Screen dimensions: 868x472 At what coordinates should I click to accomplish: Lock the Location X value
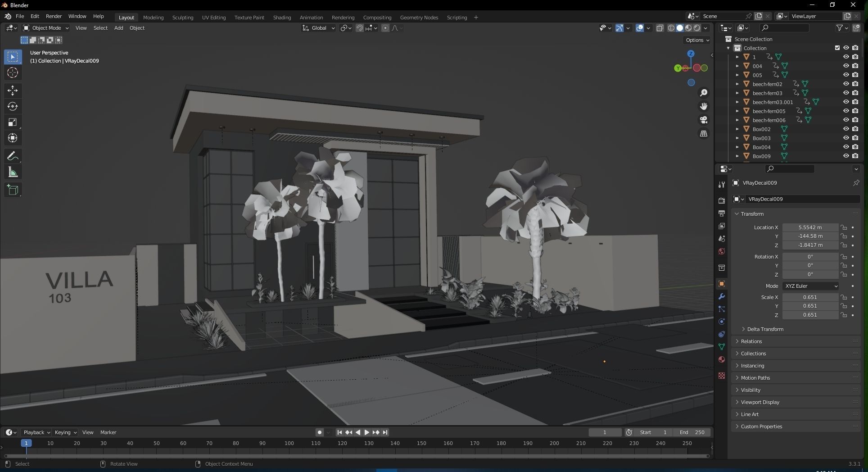844,227
